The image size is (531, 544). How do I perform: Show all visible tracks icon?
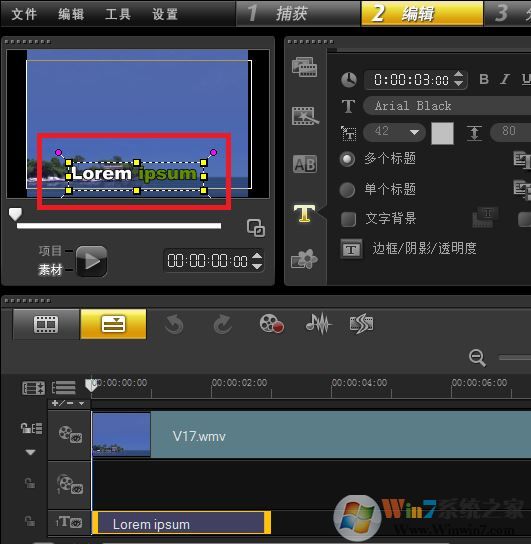33,388
